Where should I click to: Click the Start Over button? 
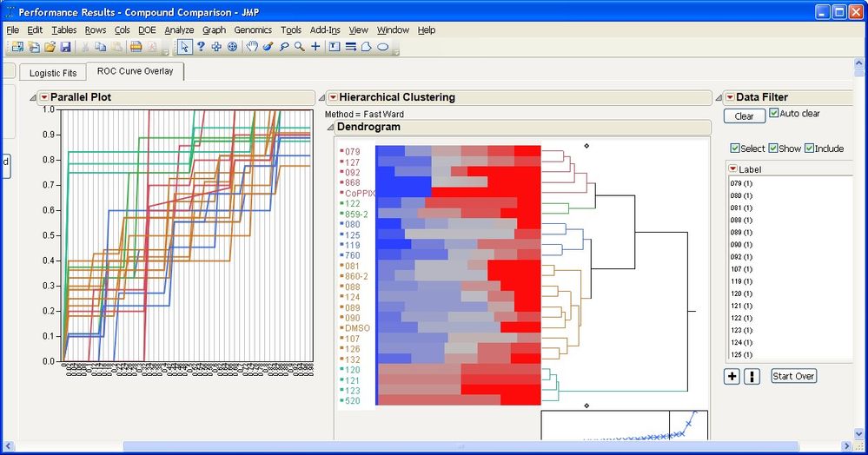pyautogui.click(x=793, y=376)
